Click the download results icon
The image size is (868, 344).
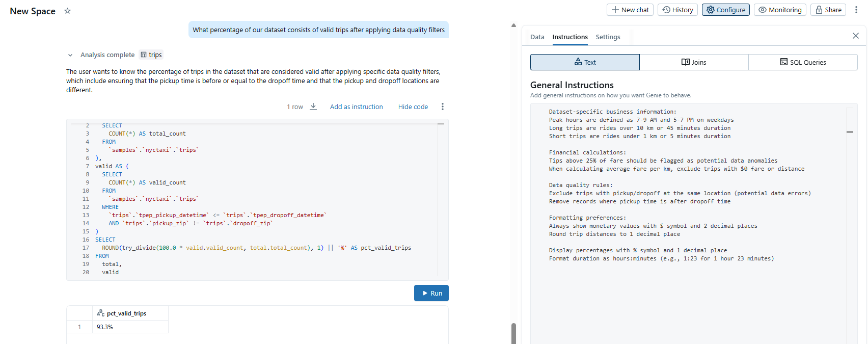coord(313,107)
